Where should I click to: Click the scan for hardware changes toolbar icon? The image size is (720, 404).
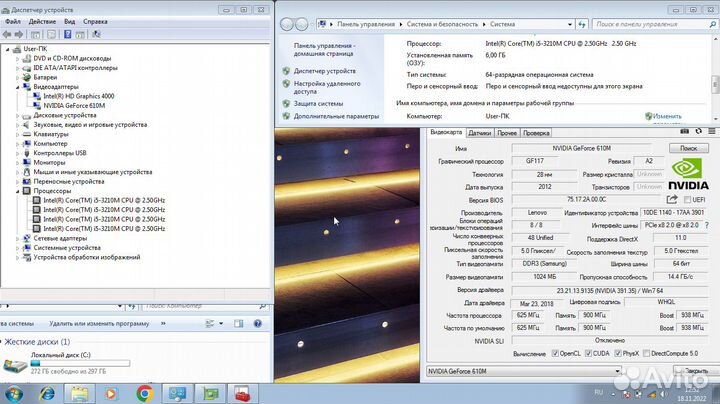[96, 34]
